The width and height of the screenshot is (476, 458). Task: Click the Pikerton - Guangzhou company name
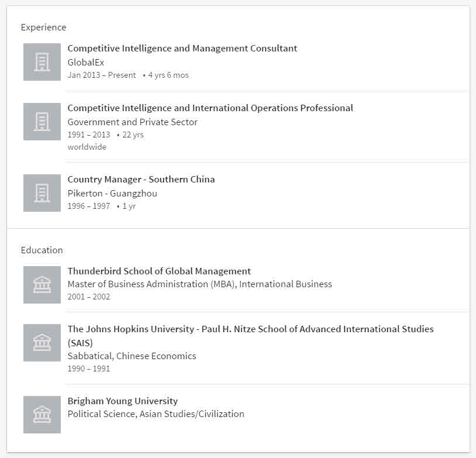coord(112,193)
